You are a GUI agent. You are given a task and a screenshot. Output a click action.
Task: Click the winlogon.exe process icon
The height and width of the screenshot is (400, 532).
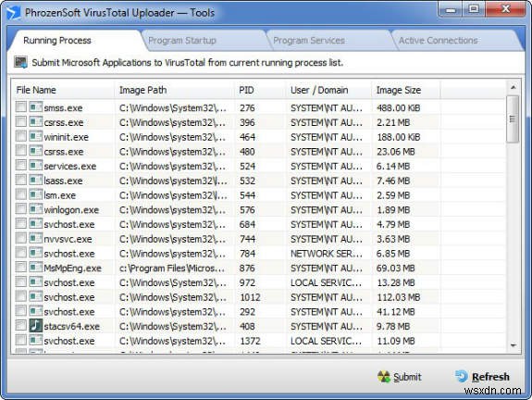point(36,209)
